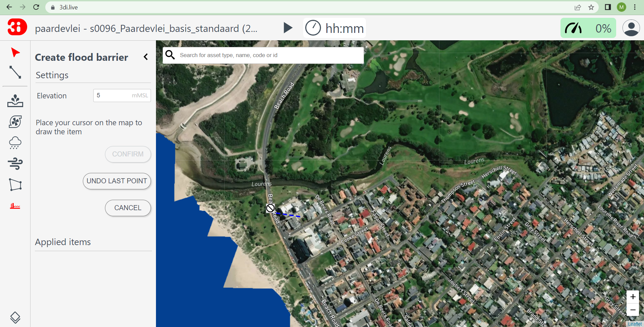Open the discharge point tool
Screen dimensions: 644x327
[15, 100]
